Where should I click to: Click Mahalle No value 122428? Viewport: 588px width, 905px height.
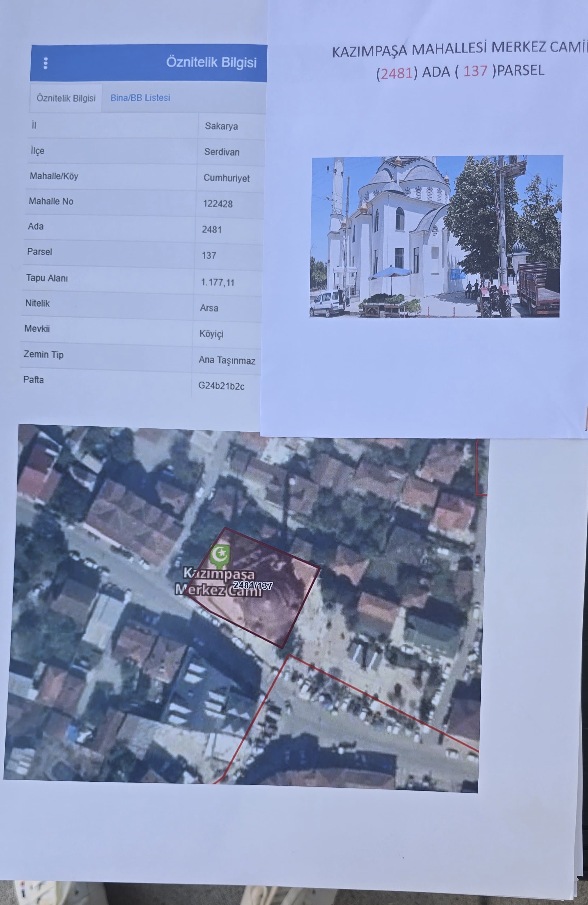click(x=218, y=204)
